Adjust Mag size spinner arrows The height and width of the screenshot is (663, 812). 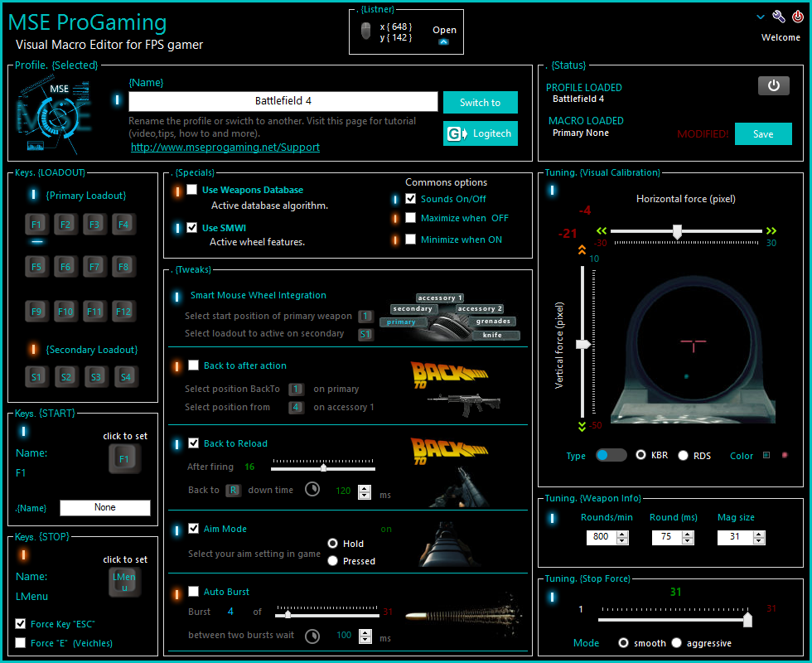759,538
